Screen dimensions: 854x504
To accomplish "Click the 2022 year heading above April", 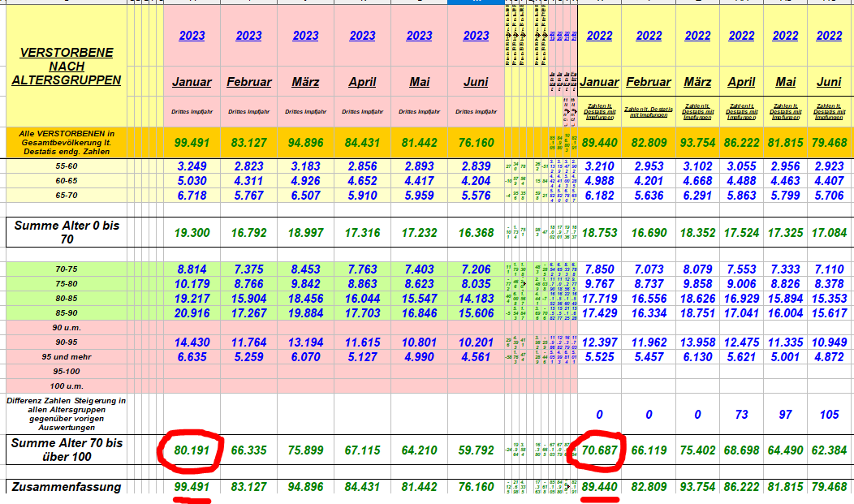I will [x=741, y=36].
